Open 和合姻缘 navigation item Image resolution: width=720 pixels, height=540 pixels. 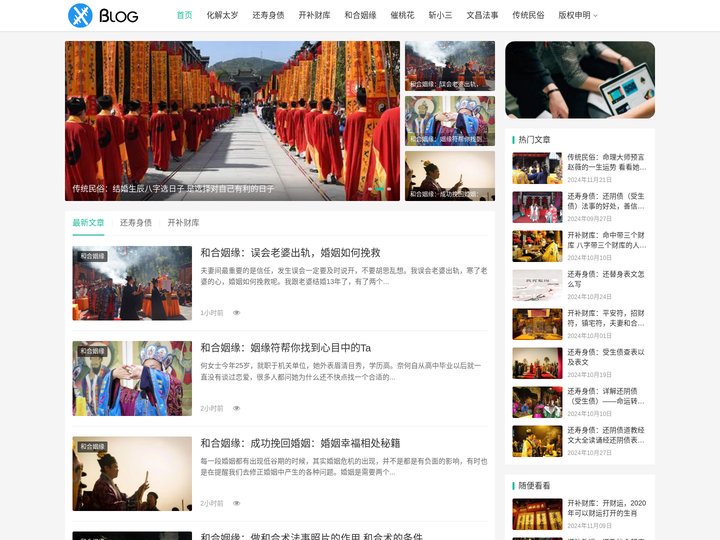coord(360,15)
